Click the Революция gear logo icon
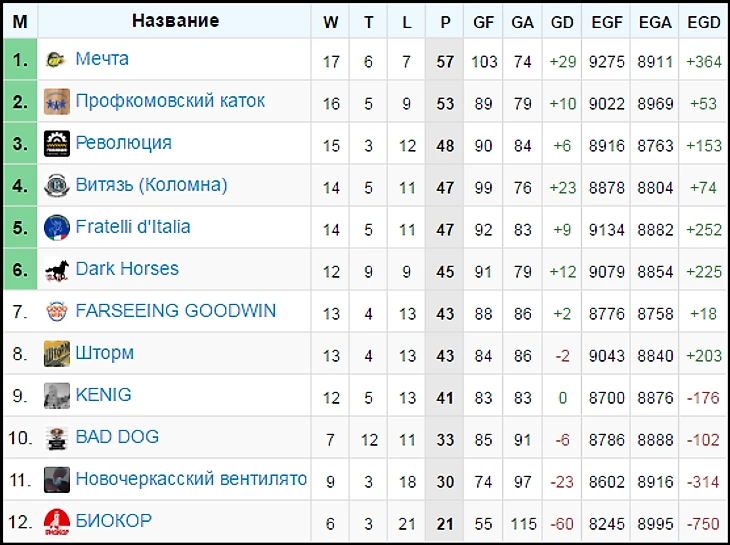This screenshot has height=545, width=730. [x=57, y=143]
